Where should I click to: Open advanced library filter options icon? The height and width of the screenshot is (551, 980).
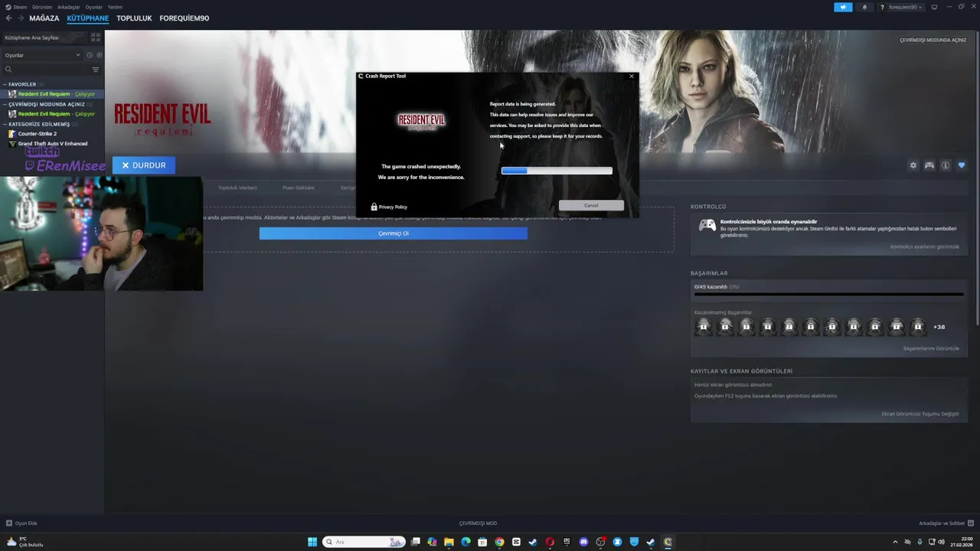[x=96, y=70]
